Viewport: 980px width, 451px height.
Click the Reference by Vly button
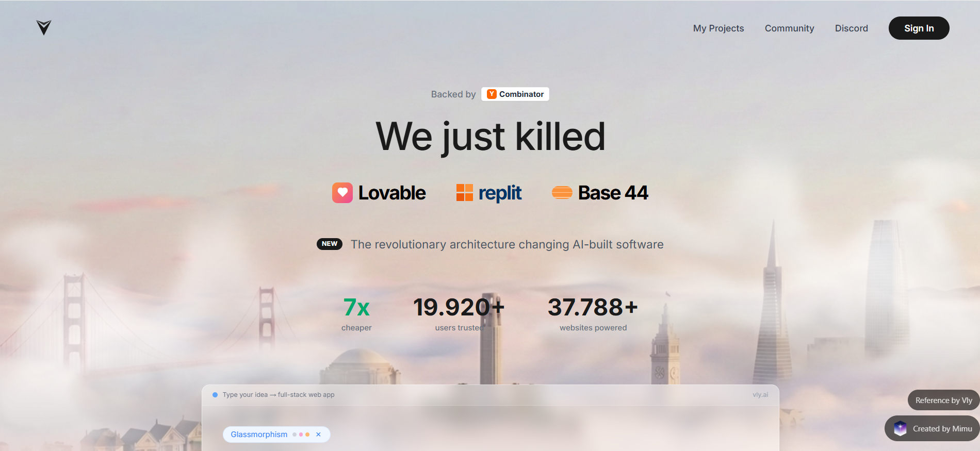[x=943, y=400]
